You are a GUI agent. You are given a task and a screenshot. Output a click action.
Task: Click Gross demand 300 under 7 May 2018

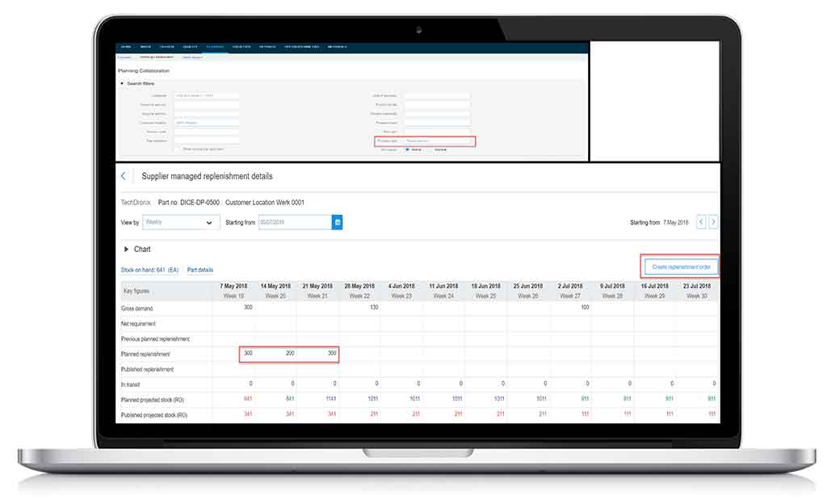[x=248, y=308]
